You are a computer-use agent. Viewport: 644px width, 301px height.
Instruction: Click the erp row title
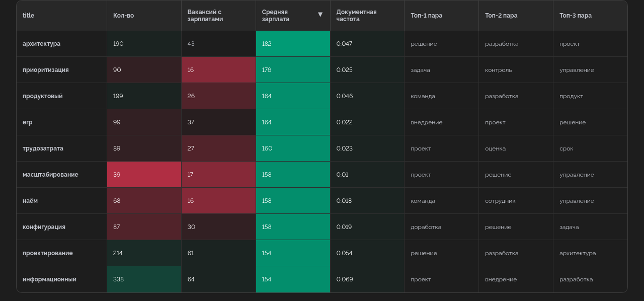click(27, 122)
